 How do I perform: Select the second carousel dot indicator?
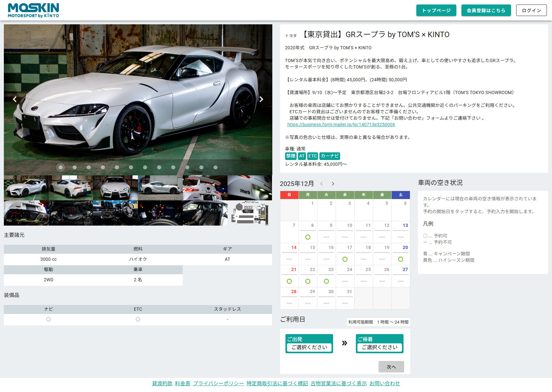coord(75,167)
